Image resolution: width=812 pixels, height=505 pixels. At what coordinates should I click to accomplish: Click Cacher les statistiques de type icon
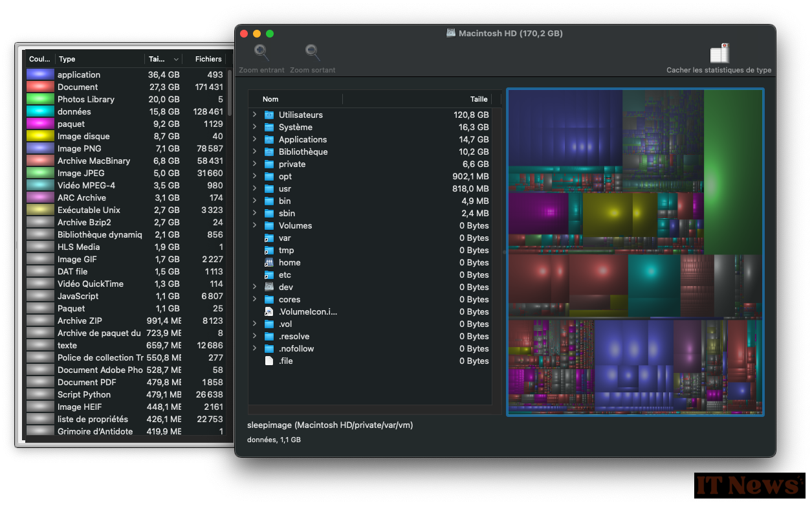tap(719, 53)
